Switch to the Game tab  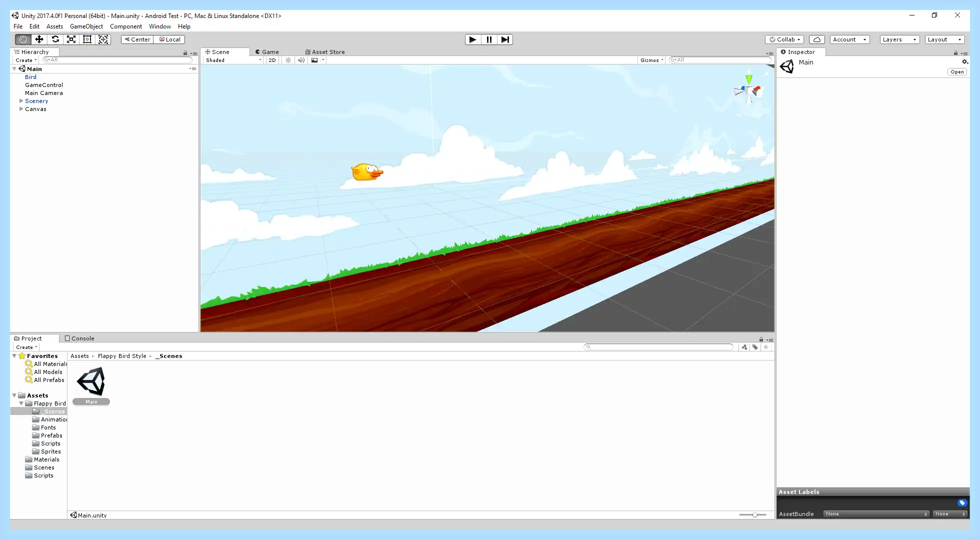pos(267,52)
